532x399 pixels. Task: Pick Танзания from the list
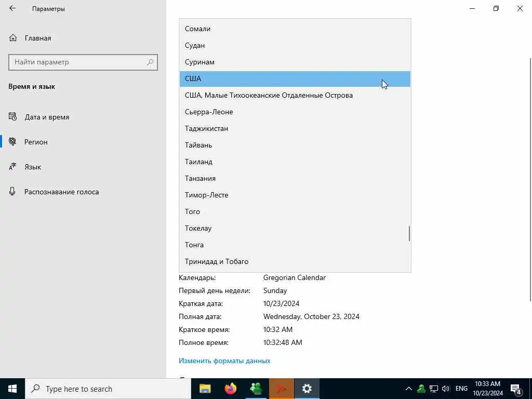pyautogui.click(x=295, y=179)
